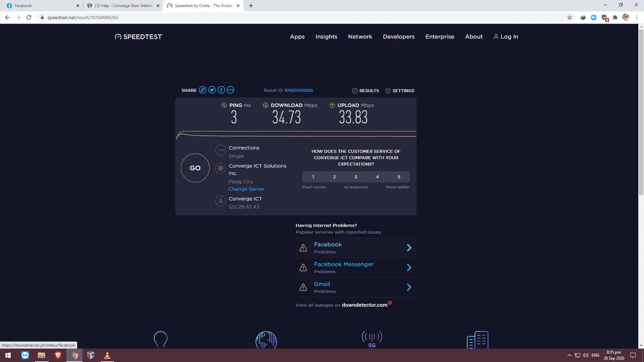Start test with GO button
The height and width of the screenshot is (362, 644).
(x=195, y=168)
